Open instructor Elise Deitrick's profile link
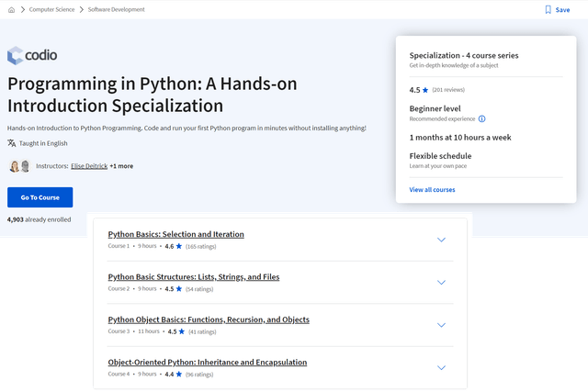Image resolution: width=588 pixels, height=392 pixels. (88, 166)
